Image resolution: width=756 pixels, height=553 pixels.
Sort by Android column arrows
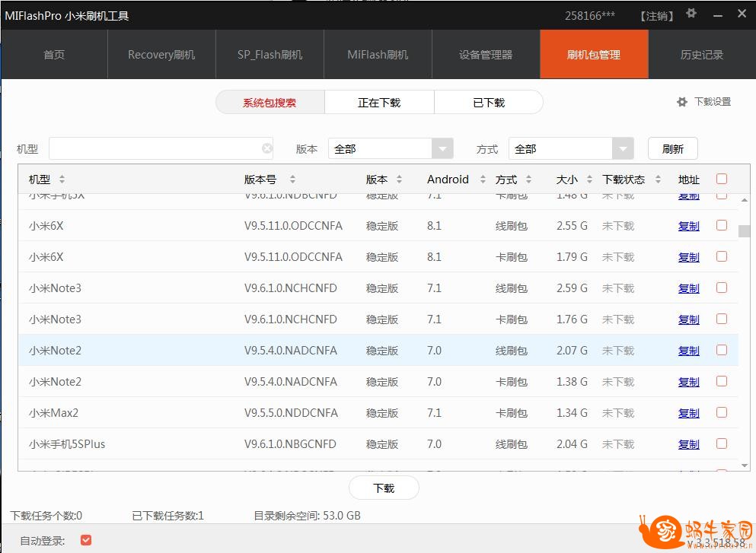click(483, 180)
